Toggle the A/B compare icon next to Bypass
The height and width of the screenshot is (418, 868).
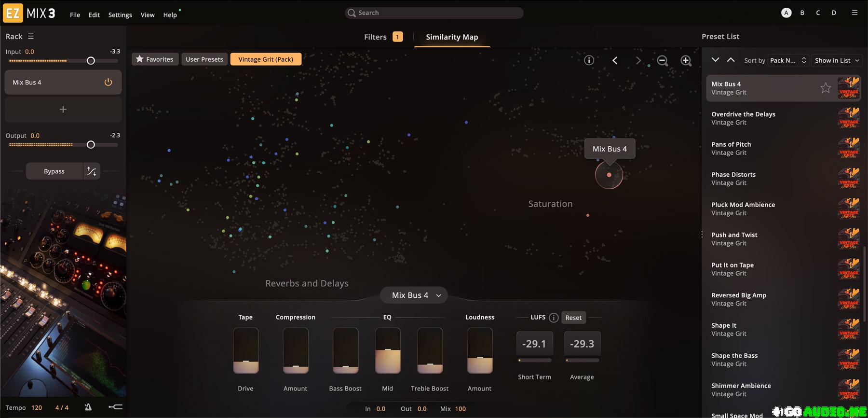[x=92, y=171]
